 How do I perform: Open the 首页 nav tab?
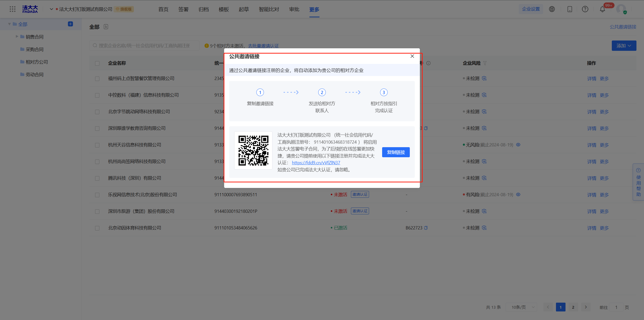(x=163, y=9)
